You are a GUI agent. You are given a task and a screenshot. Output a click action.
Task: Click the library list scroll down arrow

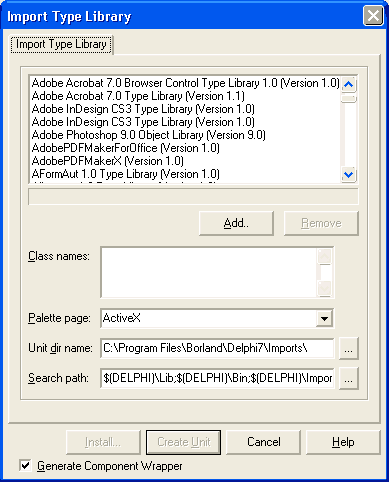click(x=349, y=174)
